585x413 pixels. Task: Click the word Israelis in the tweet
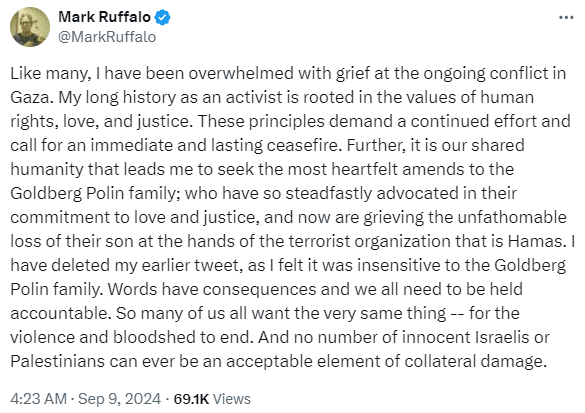(x=502, y=338)
